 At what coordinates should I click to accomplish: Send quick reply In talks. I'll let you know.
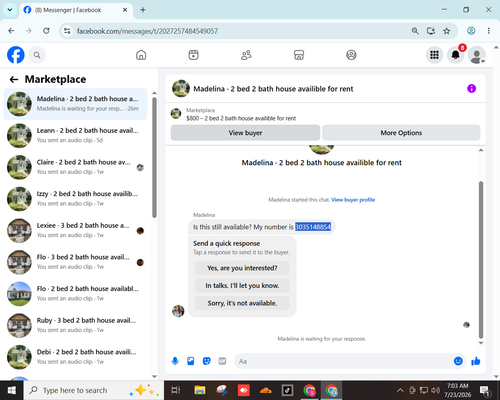click(242, 286)
